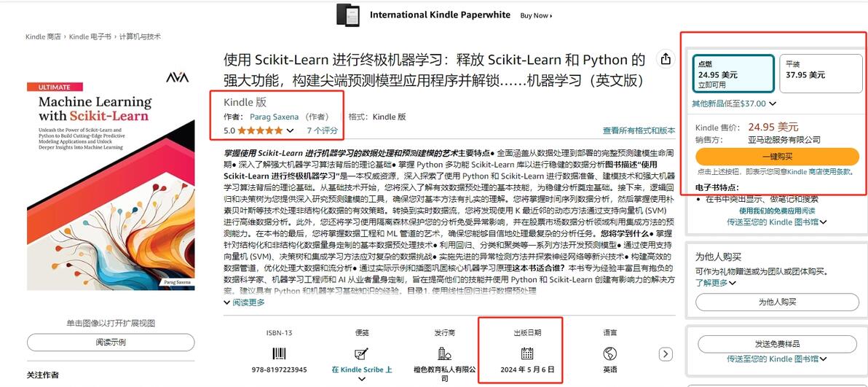Open Kindle 电子书 breadcrumb
The height and width of the screenshot is (387, 868).
[91, 36]
